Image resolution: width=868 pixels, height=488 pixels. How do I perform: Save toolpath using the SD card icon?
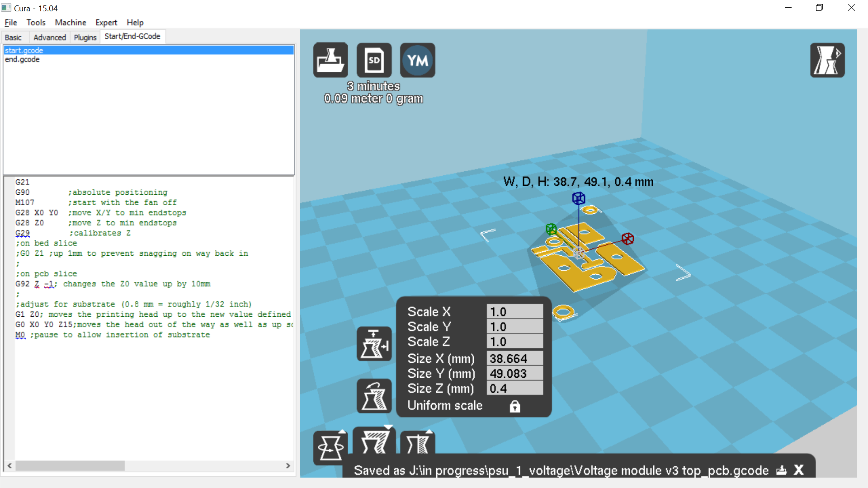point(374,60)
